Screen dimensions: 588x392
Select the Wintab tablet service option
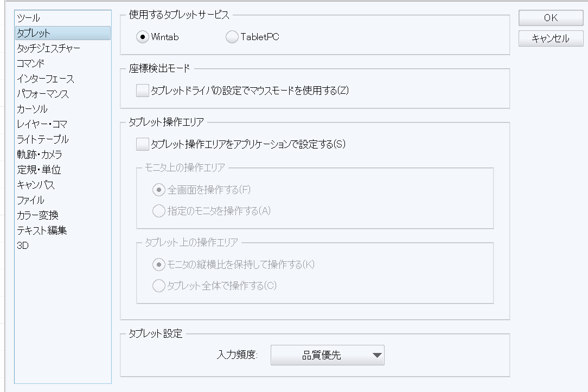tap(143, 37)
